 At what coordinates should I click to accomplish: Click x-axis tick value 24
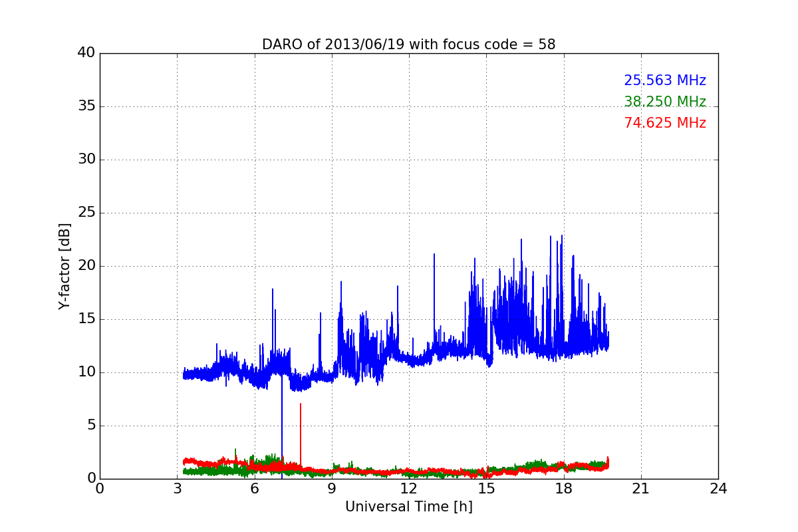[x=718, y=489]
